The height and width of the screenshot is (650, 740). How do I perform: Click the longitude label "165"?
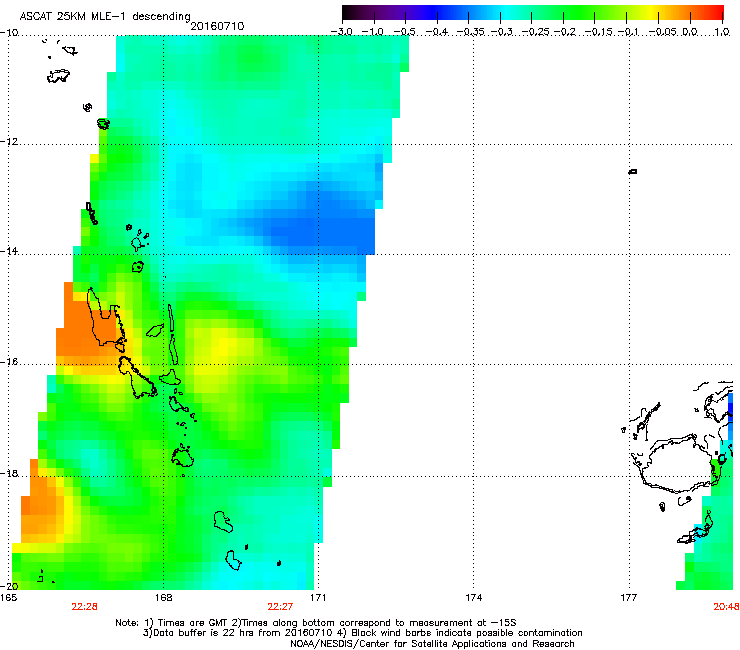coord(8,598)
